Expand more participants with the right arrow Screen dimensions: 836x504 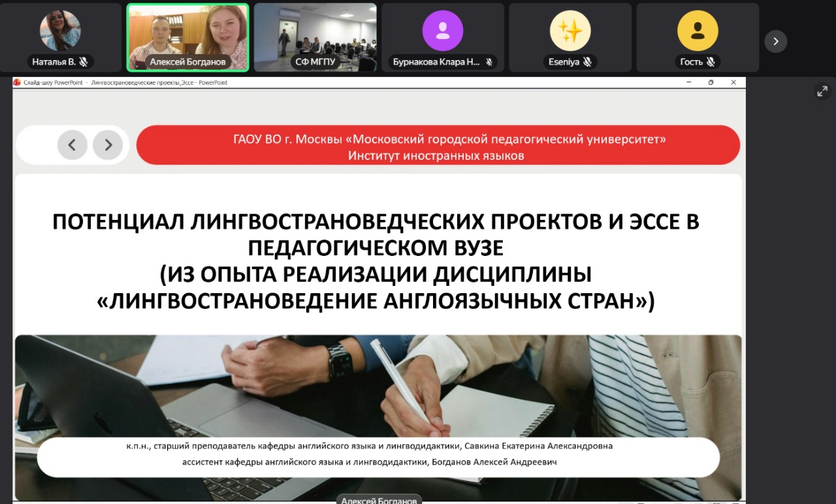click(775, 41)
